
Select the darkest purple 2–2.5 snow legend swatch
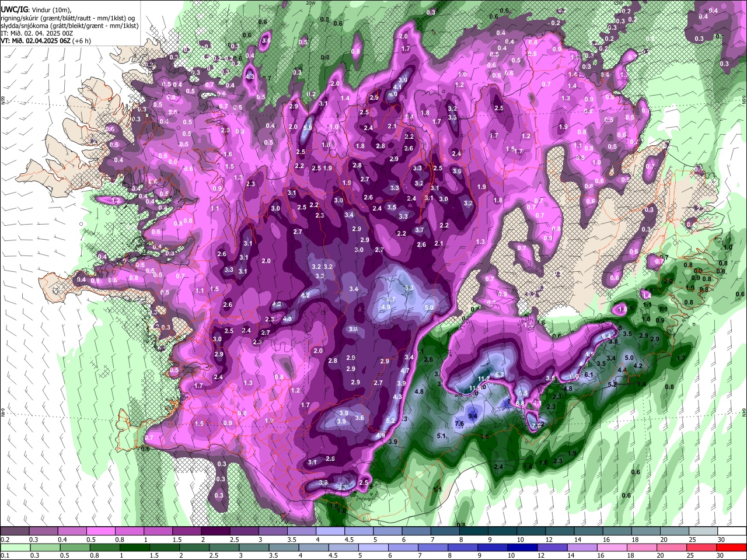pos(215,531)
